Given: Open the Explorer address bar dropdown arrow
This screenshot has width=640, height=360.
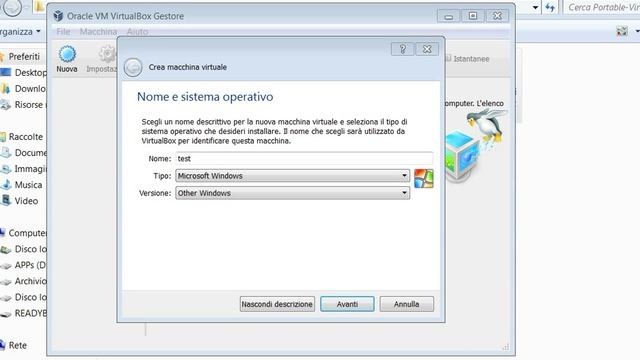Looking at the screenshot, I should pyautogui.click(x=536, y=7).
